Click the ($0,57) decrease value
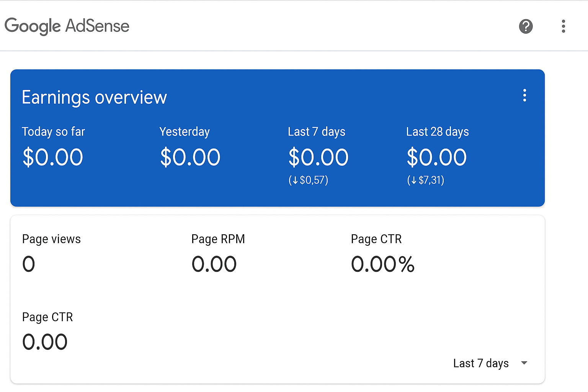 [308, 180]
